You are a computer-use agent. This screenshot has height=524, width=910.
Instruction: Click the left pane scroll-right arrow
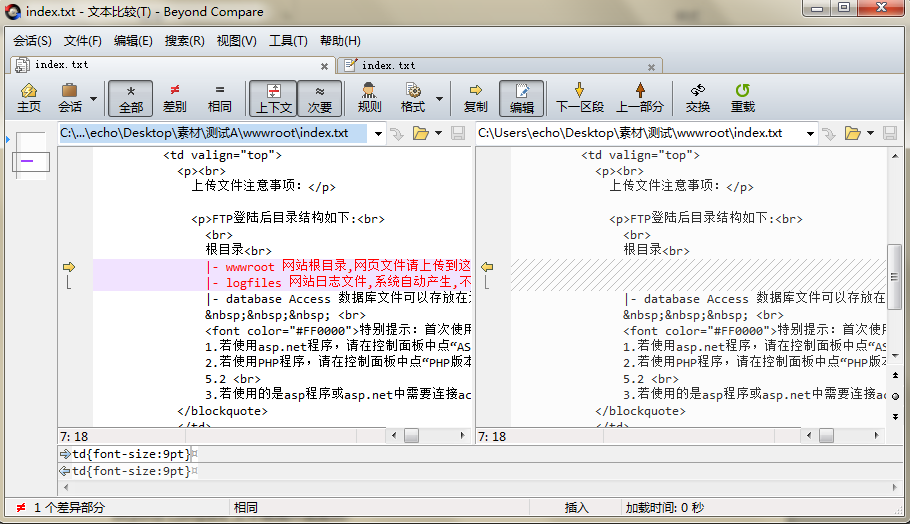(463, 435)
